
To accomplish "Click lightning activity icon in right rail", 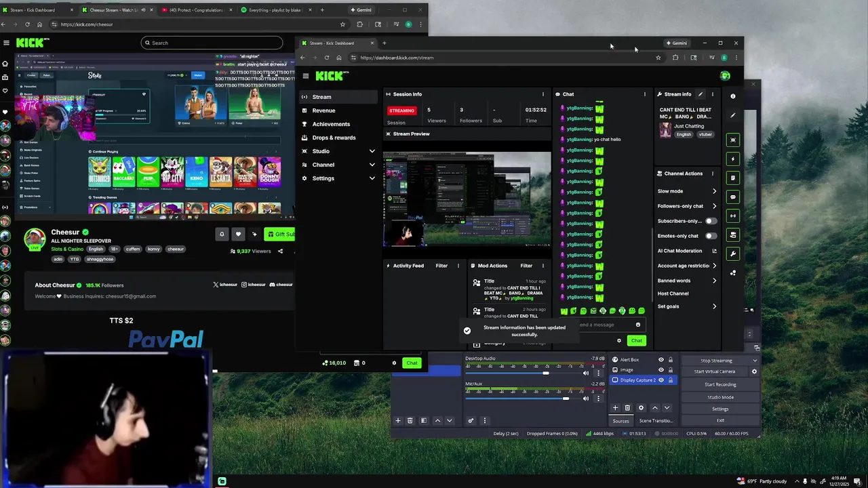I will 733,159.
